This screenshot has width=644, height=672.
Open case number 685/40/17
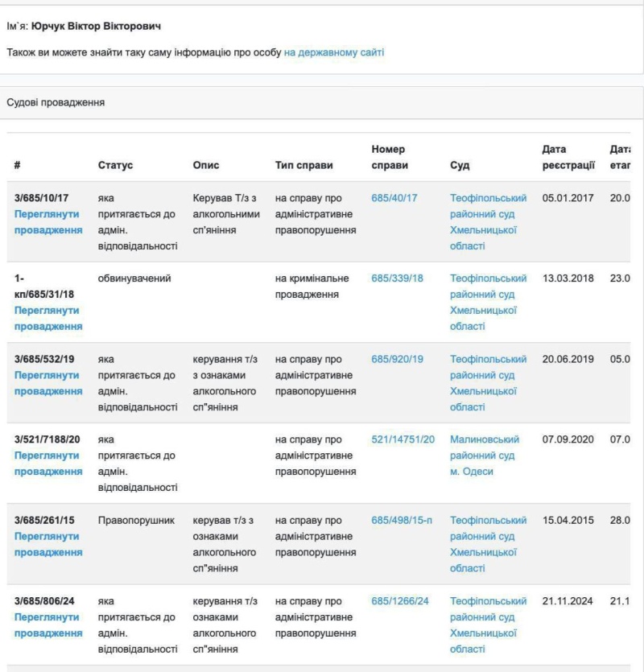pos(394,198)
